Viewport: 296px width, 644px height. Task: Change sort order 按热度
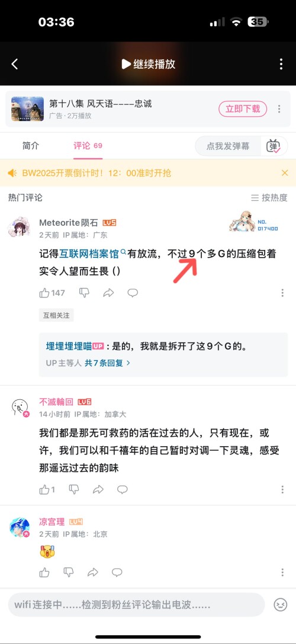(x=269, y=197)
